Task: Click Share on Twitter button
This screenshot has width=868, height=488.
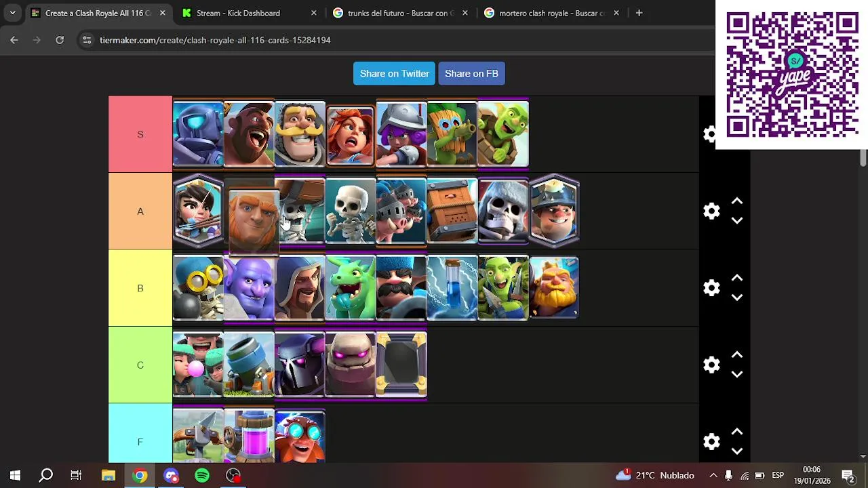Action: click(x=394, y=73)
